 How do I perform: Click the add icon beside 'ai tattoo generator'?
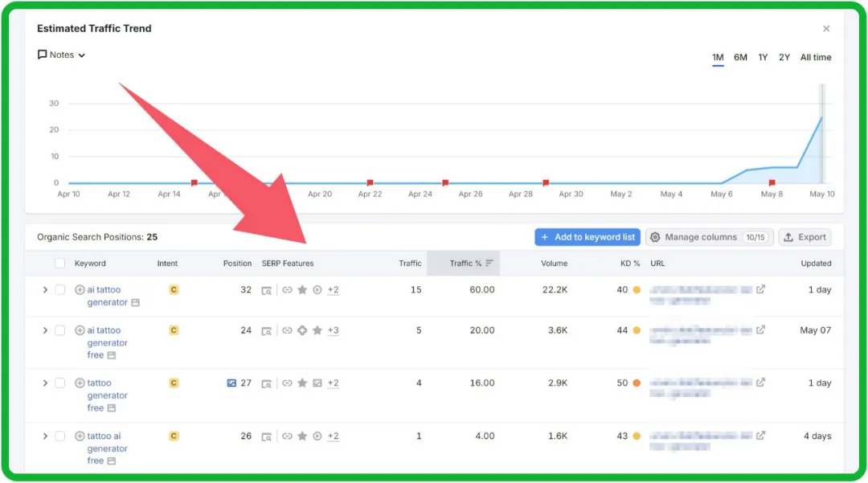tap(80, 290)
